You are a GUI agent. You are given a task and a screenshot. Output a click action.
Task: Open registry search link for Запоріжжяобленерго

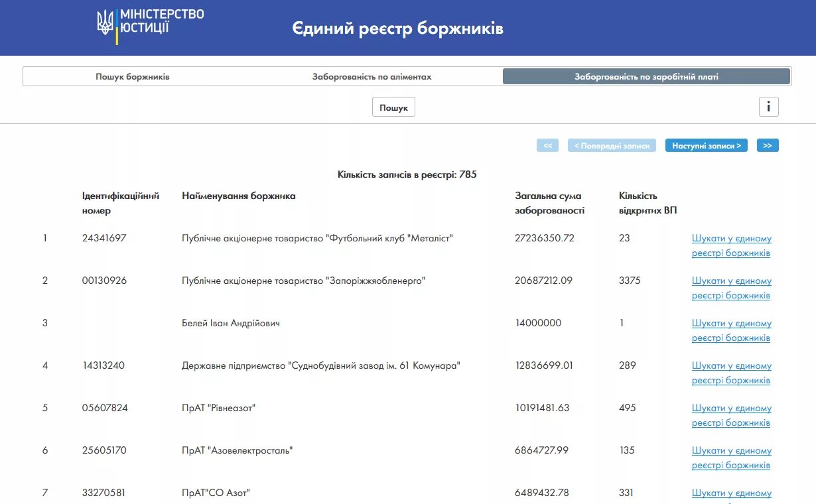(x=732, y=288)
